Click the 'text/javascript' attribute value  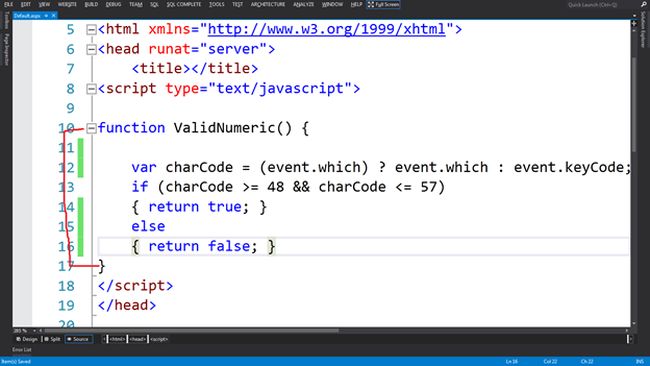280,89
